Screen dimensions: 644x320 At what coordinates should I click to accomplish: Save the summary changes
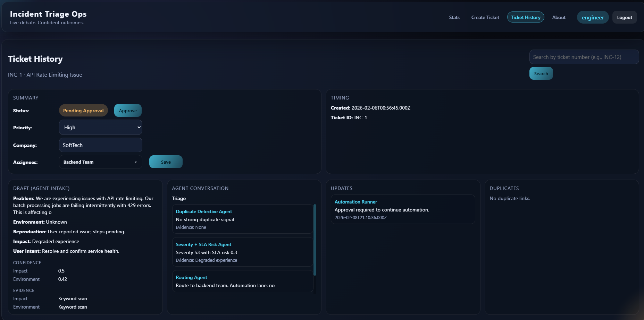tap(166, 162)
